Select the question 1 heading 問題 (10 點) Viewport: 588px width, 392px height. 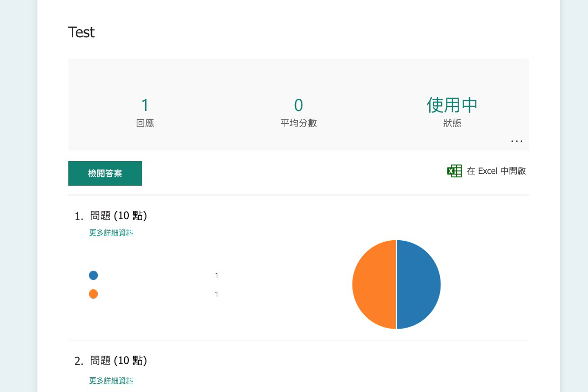click(118, 216)
